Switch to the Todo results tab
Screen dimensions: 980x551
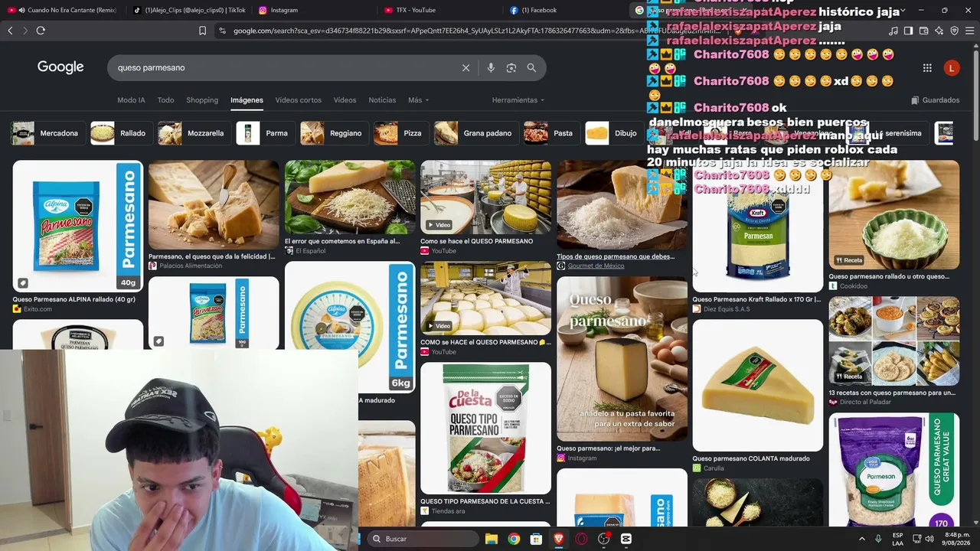tap(165, 100)
